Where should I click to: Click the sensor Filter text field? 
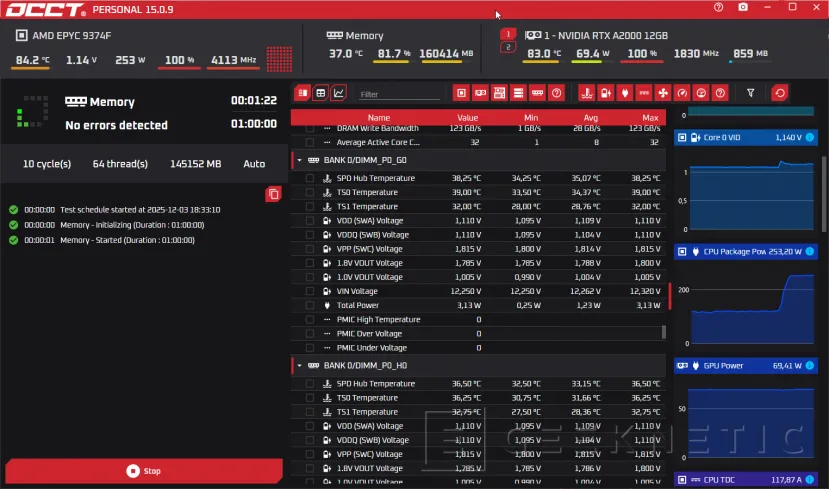tap(399, 94)
